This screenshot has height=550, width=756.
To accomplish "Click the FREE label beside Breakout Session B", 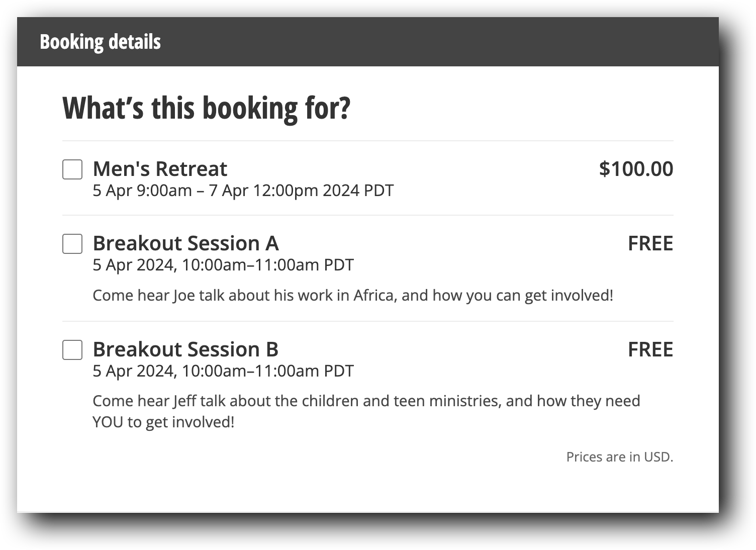I will click(651, 349).
